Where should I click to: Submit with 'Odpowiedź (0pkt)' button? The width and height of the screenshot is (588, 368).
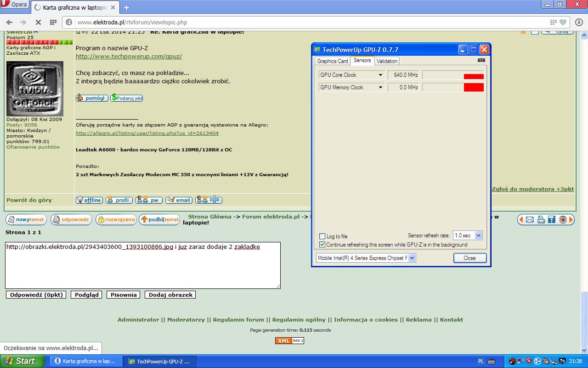36,294
